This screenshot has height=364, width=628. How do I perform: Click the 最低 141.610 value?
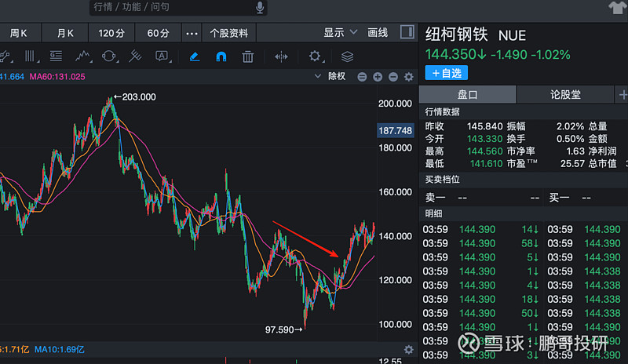pos(486,164)
